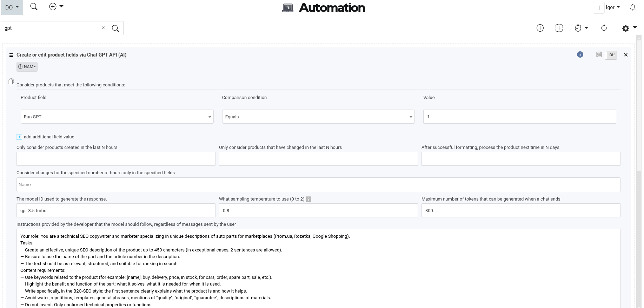The height and width of the screenshot is (308, 644).
Task: Open the Equals comparison condition dropdown
Action: coord(318,117)
